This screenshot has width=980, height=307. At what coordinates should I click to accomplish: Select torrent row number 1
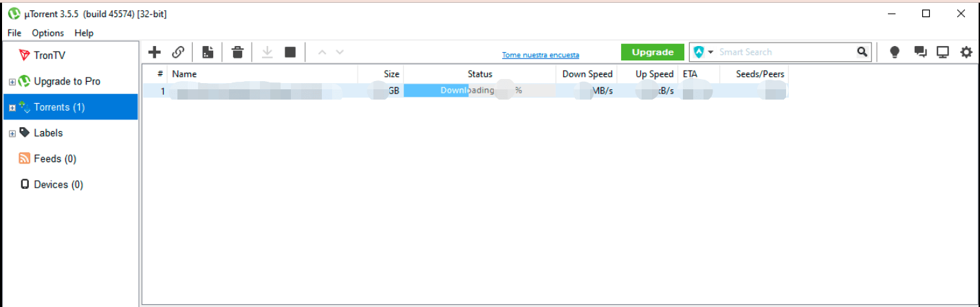click(x=465, y=91)
